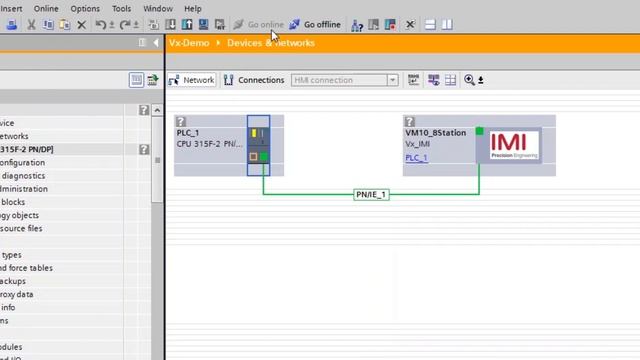The width and height of the screenshot is (640, 360).
Task: Select the source files tree item
Action: tap(21, 229)
